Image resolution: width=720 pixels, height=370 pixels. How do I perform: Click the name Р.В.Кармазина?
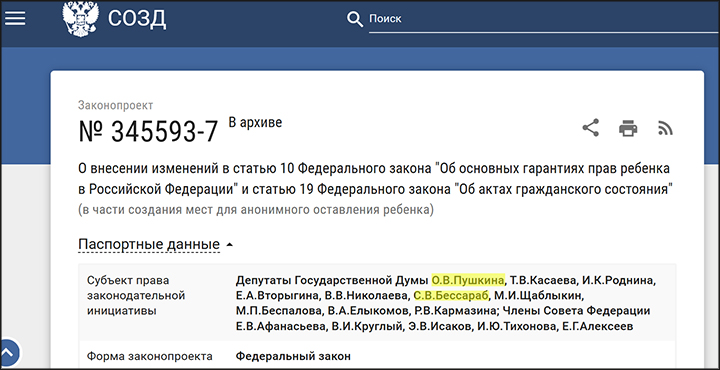click(455, 311)
